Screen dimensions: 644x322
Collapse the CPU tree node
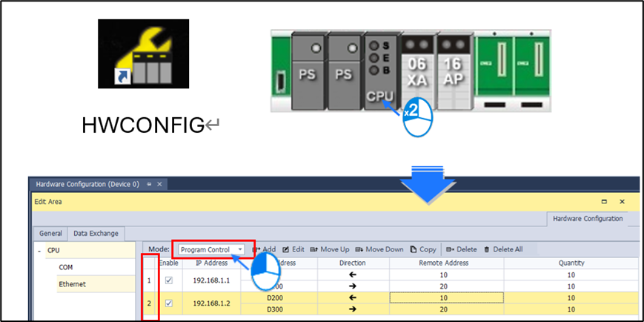coord(39,251)
